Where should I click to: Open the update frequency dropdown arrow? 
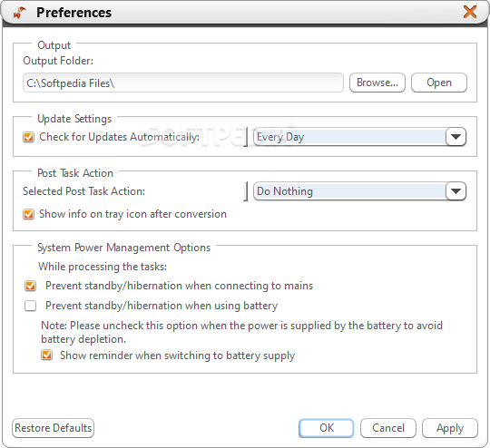click(456, 137)
